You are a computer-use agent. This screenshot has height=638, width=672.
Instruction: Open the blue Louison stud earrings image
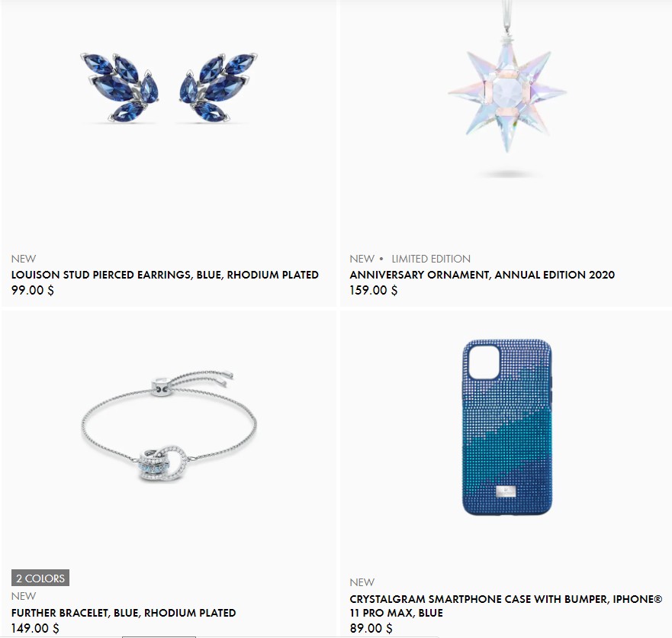coord(169,88)
